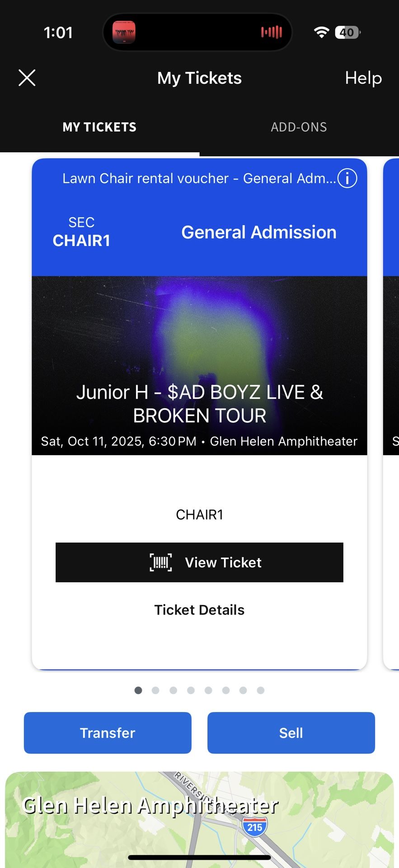Open the Now Playing album art indicator
This screenshot has height=868, width=399.
pyautogui.click(x=124, y=33)
